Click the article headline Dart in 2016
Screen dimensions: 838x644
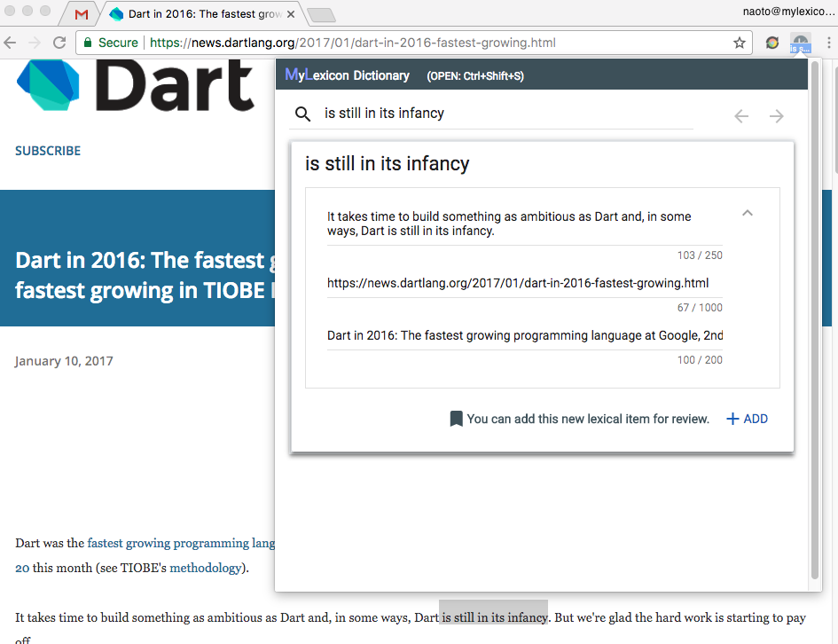click(145, 275)
